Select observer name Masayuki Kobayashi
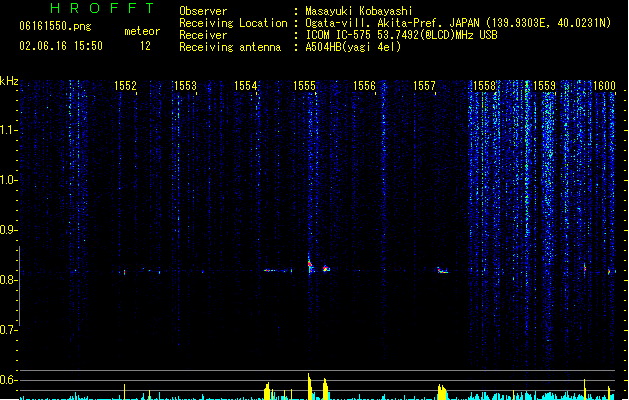 pos(359,11)
